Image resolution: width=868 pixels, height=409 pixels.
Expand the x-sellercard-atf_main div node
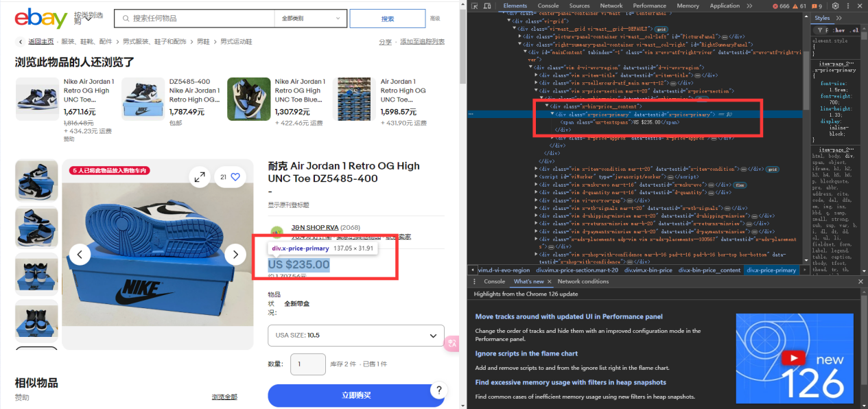tap(537, 82)
